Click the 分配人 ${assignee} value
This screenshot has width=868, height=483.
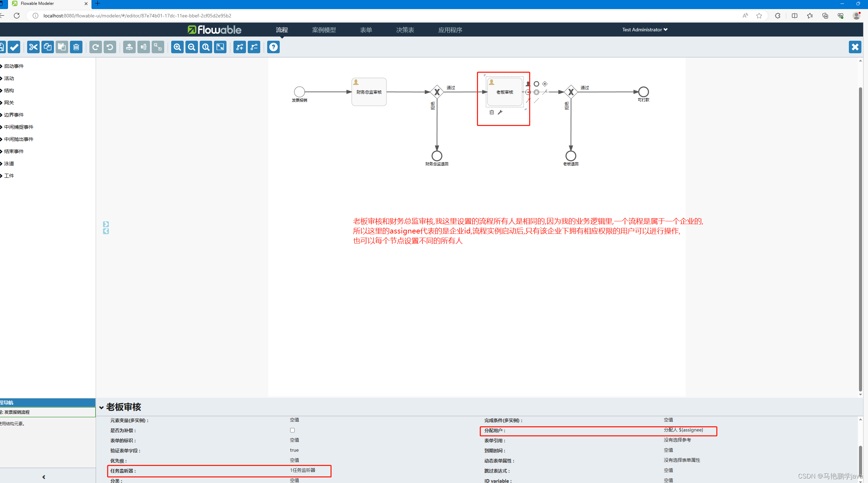pos(683,430)
